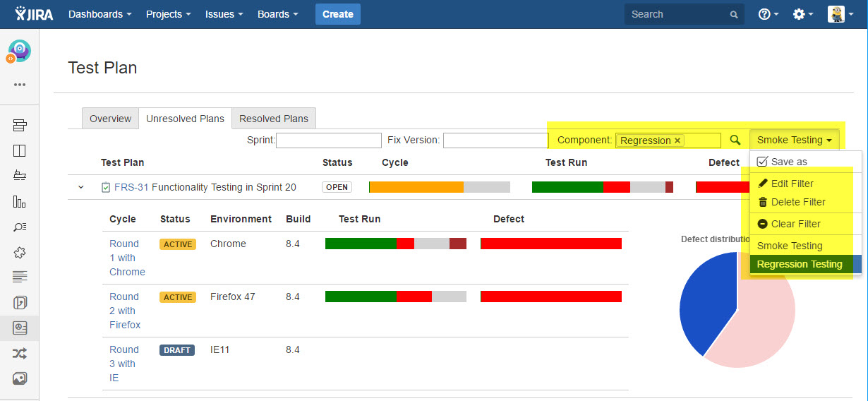The width and height of the screenshot is (868, 401).
Task: Open the Smoke Testing filter dropdown
Action: click(x=794, y=140)
